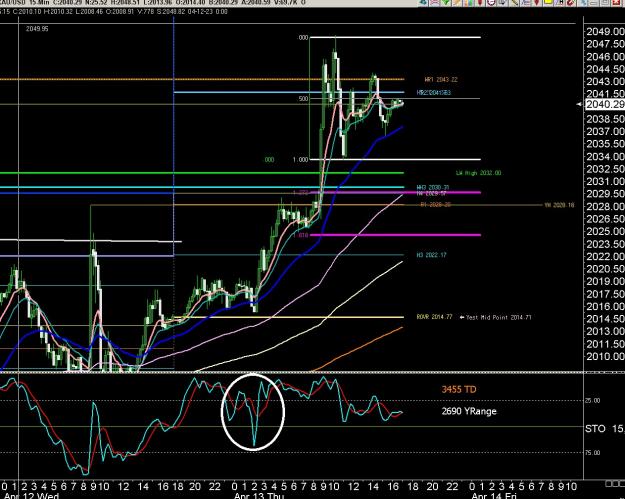Click 2034.00 on the price axis
625x499 pixels.
[605, 157]
